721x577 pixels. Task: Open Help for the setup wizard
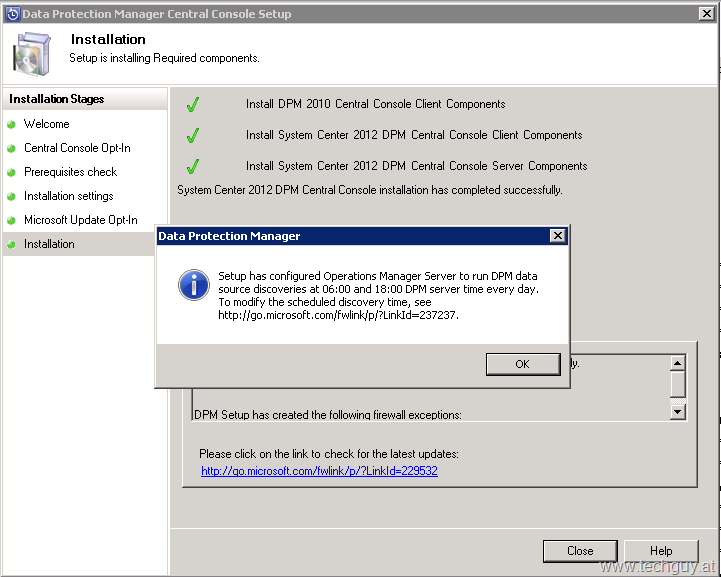[661, 551]
